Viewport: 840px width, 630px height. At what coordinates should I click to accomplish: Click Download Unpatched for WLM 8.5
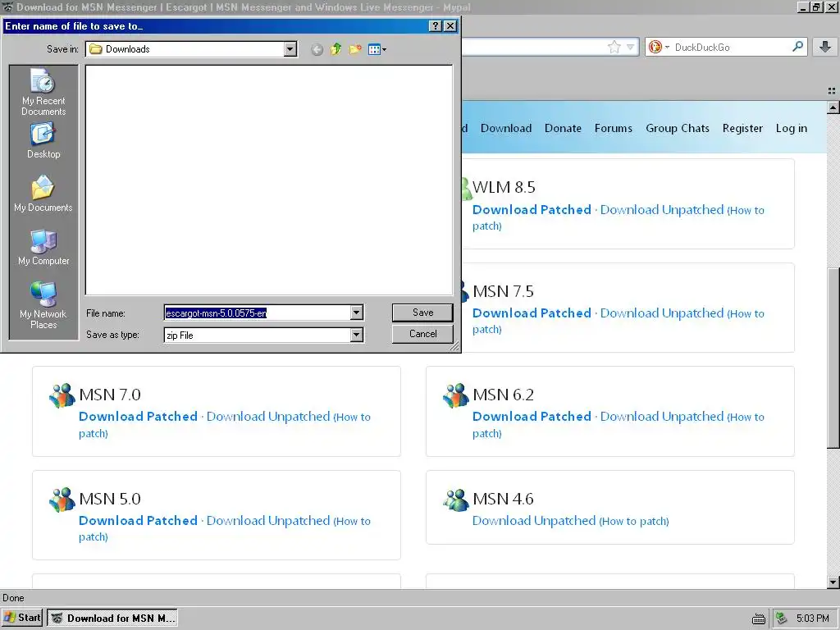662,209
